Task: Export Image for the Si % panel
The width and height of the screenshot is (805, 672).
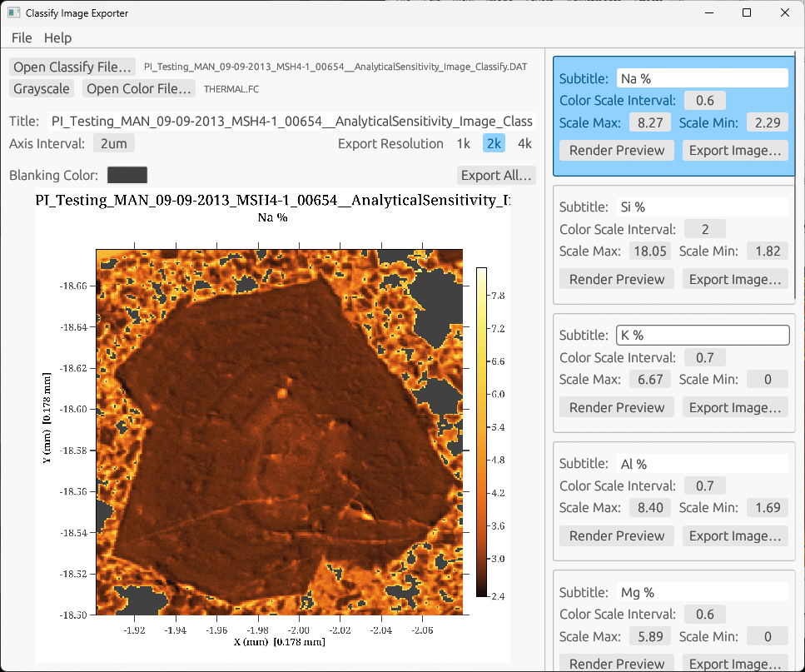Action: (x=735, y=279)
